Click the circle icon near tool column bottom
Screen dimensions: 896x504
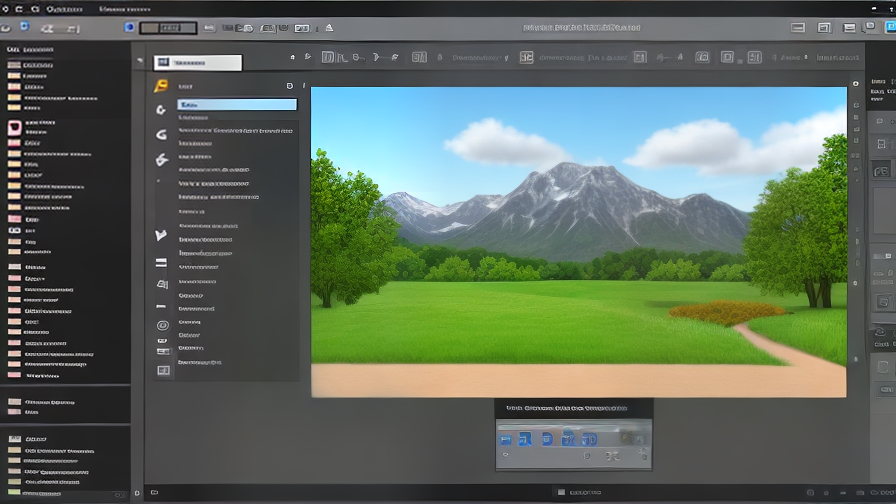click(161, 326)
